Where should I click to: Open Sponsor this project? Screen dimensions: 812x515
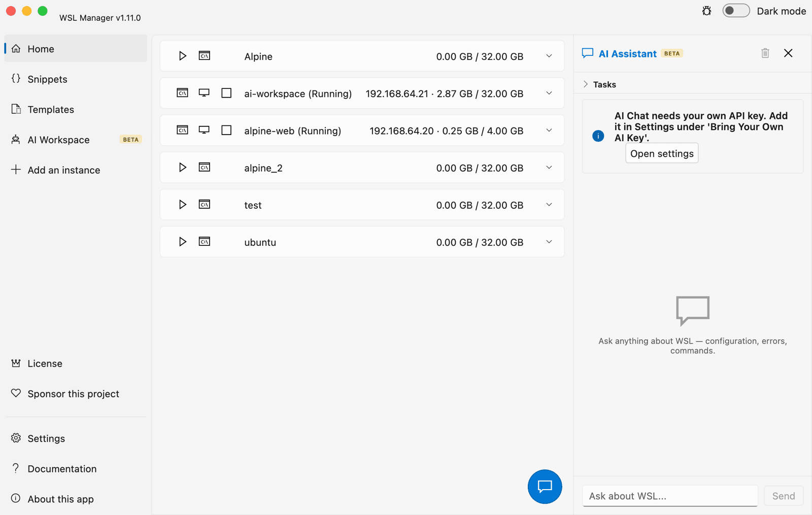point(76,394)
